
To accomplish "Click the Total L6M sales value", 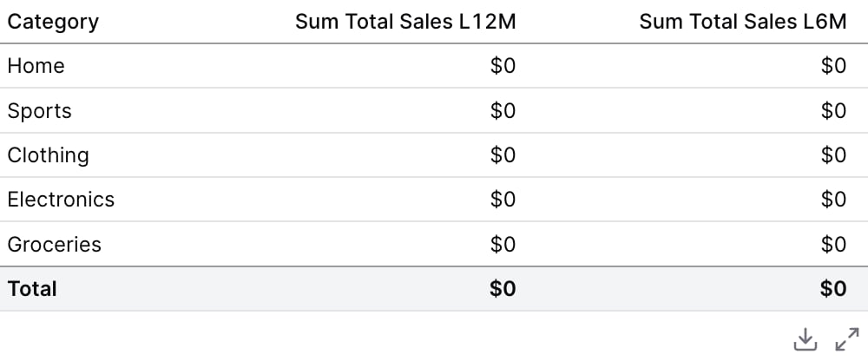I will click(x=833, y=288).
